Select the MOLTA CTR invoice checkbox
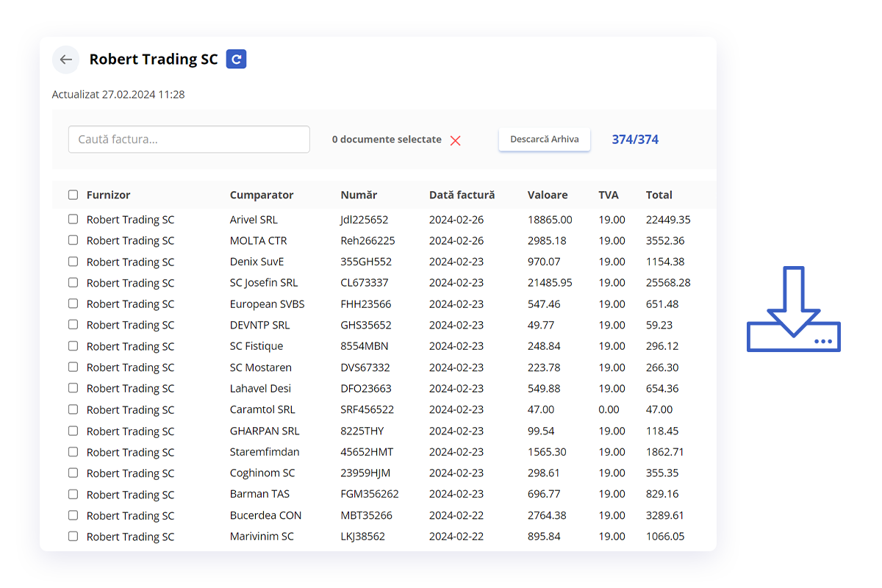The height and width of the screenshot is (588, 882). point(72,240)
